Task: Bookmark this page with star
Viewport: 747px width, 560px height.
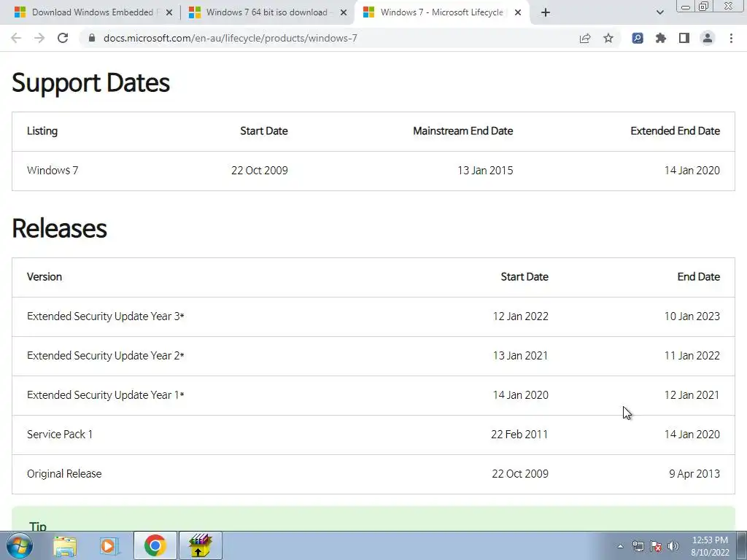Action: tap(608, 38)
